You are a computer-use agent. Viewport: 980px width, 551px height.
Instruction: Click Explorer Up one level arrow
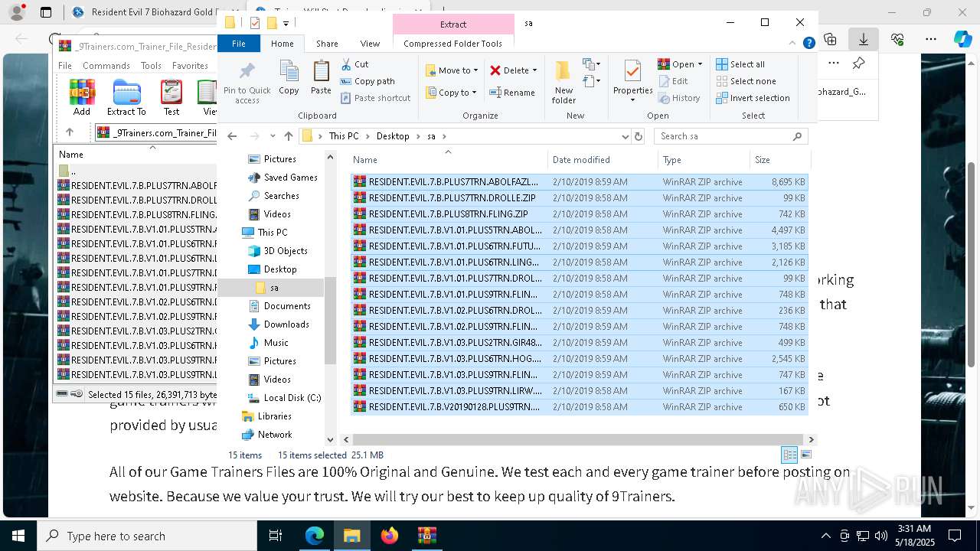pos(289,136)
